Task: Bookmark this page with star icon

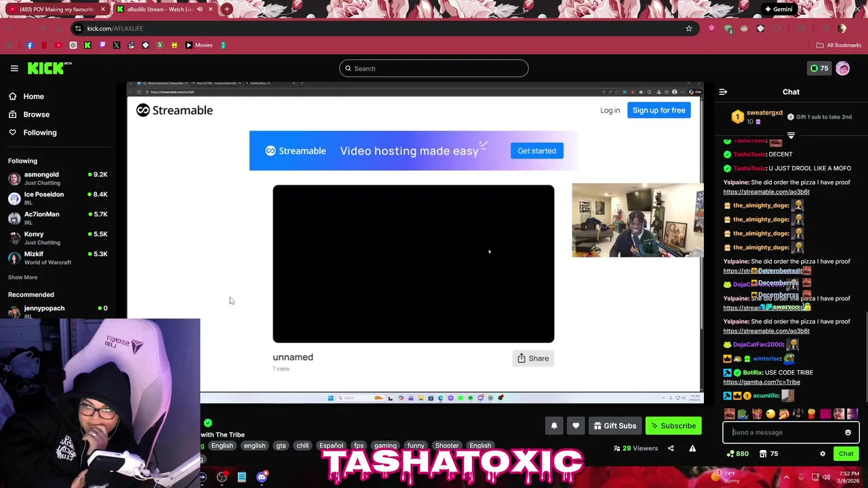Action: click(x=689, y=28)
